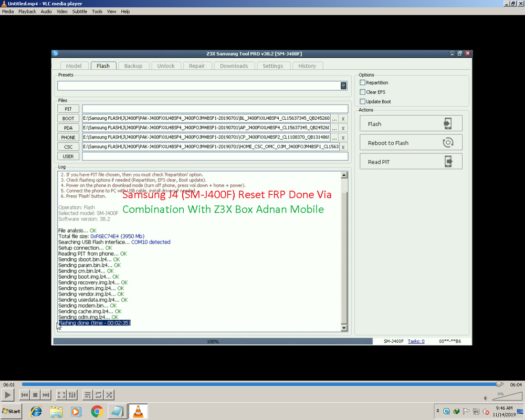This screenshot has width=525, height=420.
Task: Open the Audio menu
Action: [46, 12]
